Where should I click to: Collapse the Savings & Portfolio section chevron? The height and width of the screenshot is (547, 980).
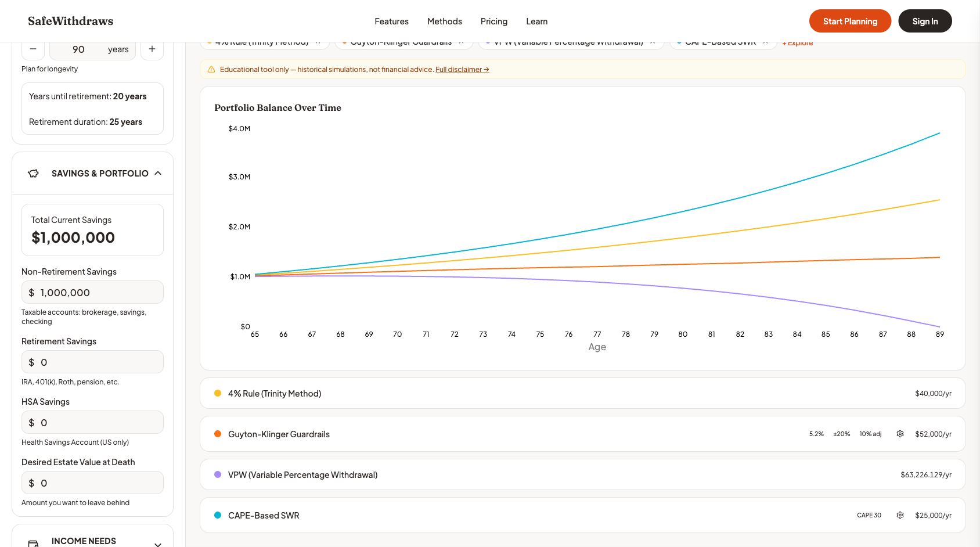point(158,173)
